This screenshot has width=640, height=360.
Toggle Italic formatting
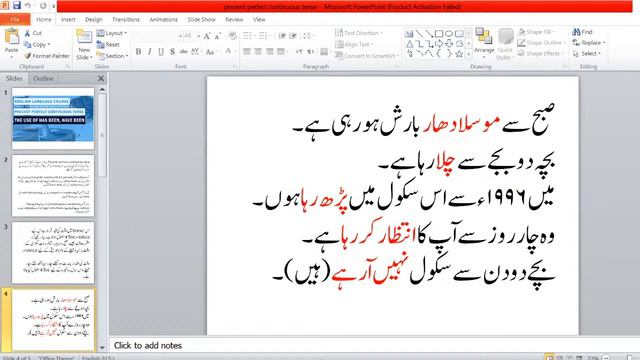[150, 52]
